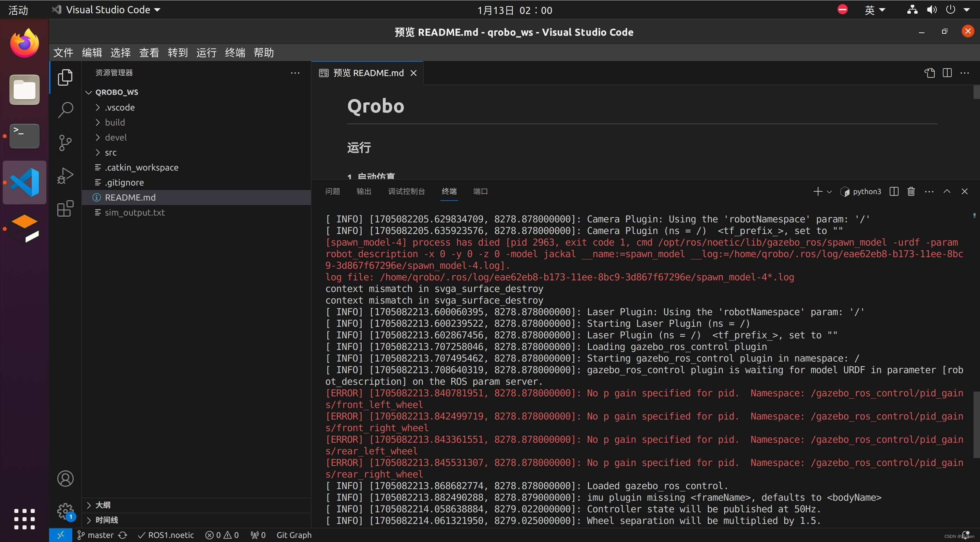Open the .catkin_workspace file

196,167
